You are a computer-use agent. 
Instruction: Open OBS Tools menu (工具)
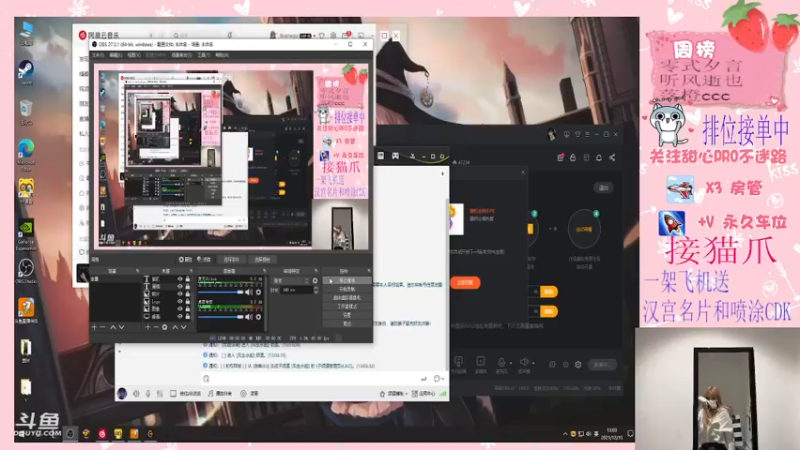pyautogui.click(x=204, y=55)
